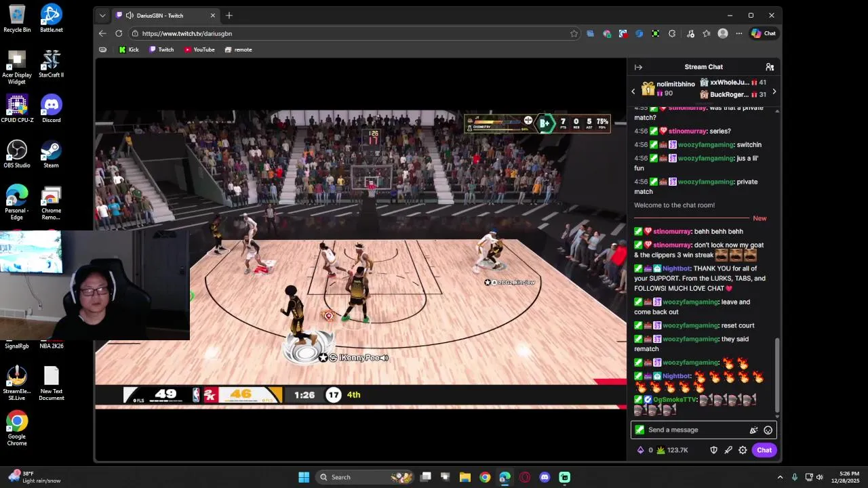Open the Twitch bookmark
This screenshot has width=868, height=488.
click(x=161, y=49)
